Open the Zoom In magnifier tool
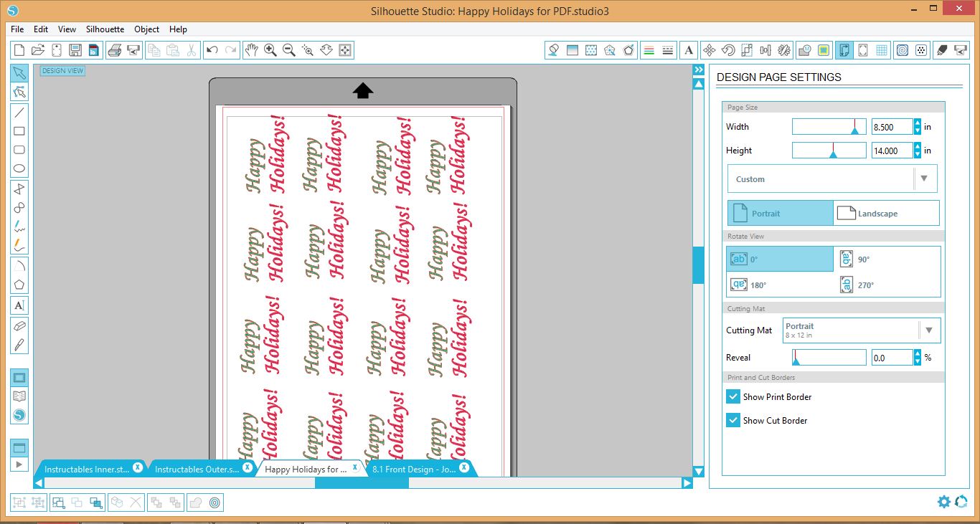Screen dimensions: 980x524 [270, 50]
